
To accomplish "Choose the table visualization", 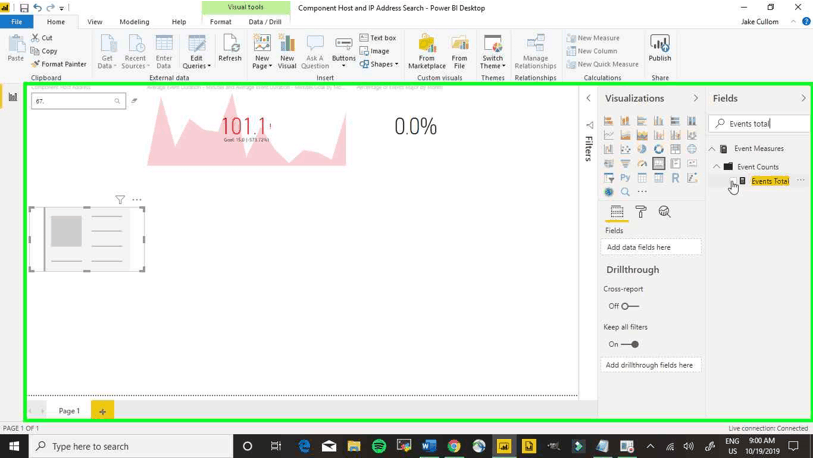I will [642, 178].
